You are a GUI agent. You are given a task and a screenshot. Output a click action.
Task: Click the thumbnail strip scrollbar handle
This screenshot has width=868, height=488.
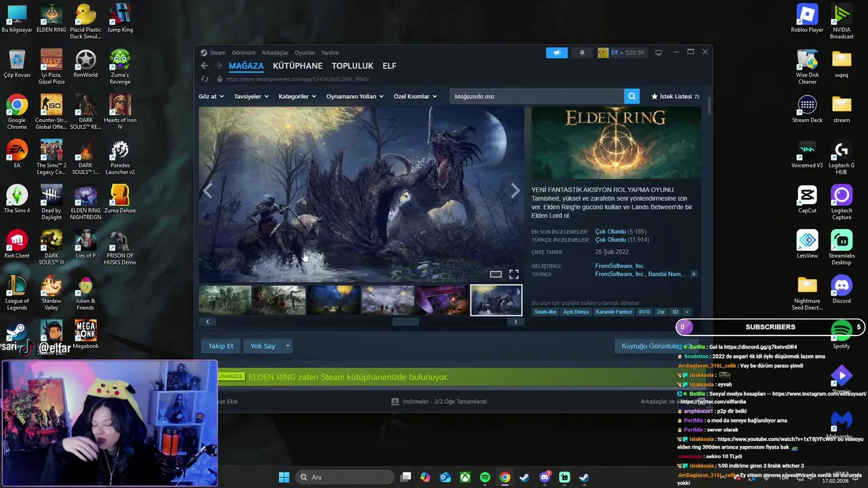(x=406, y=322)
